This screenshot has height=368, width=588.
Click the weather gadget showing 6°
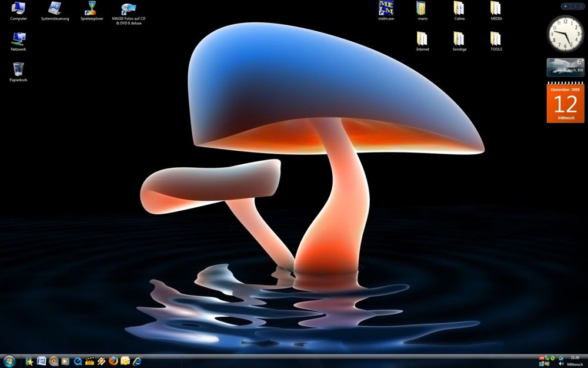(565, 67)
